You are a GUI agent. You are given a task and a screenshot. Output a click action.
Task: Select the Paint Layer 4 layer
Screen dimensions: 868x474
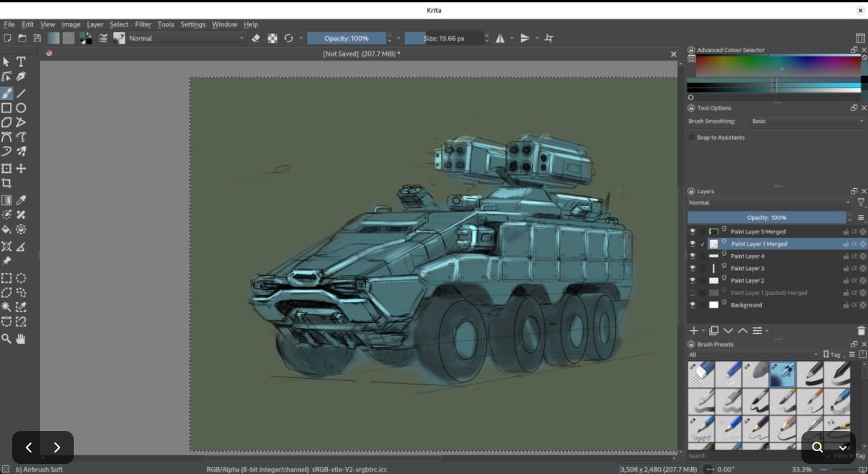(747, 256)
